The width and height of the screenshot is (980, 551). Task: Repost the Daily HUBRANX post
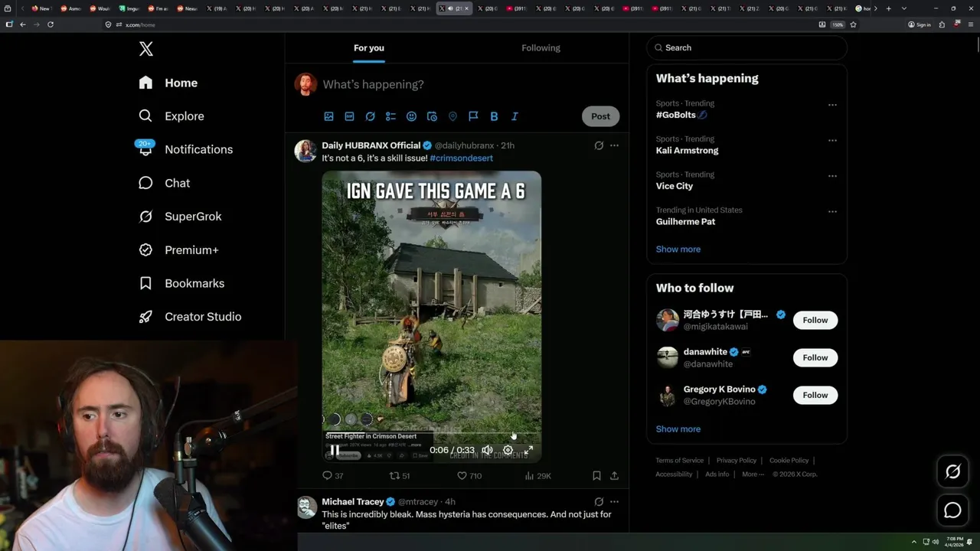pos(400,476)
